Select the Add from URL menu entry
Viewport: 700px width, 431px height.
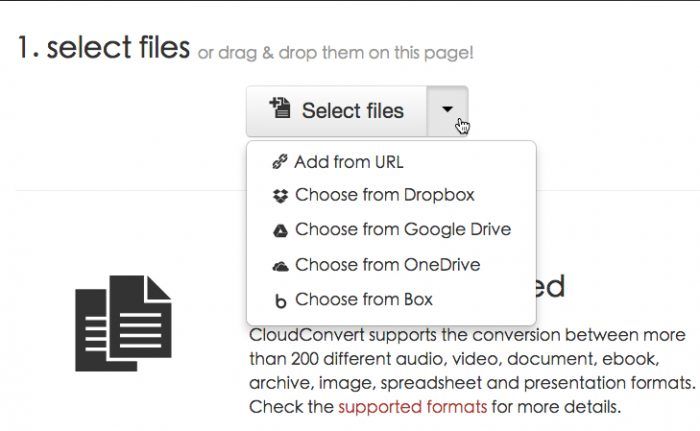point(348,162)
